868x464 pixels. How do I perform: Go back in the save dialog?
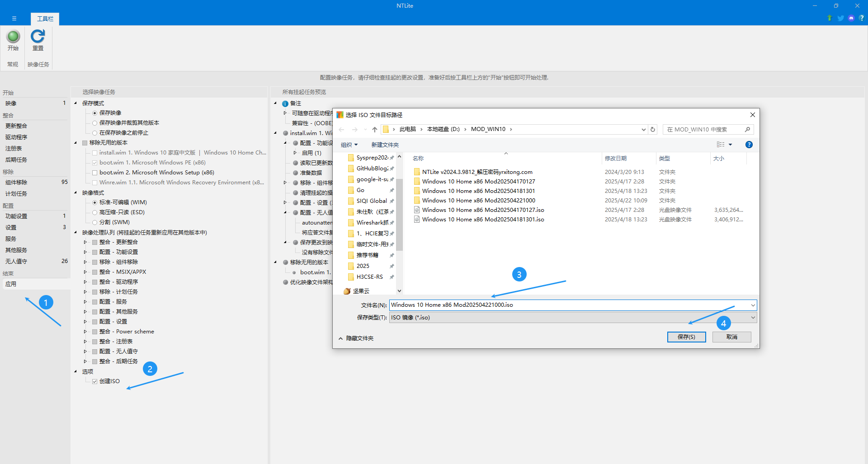342,130
